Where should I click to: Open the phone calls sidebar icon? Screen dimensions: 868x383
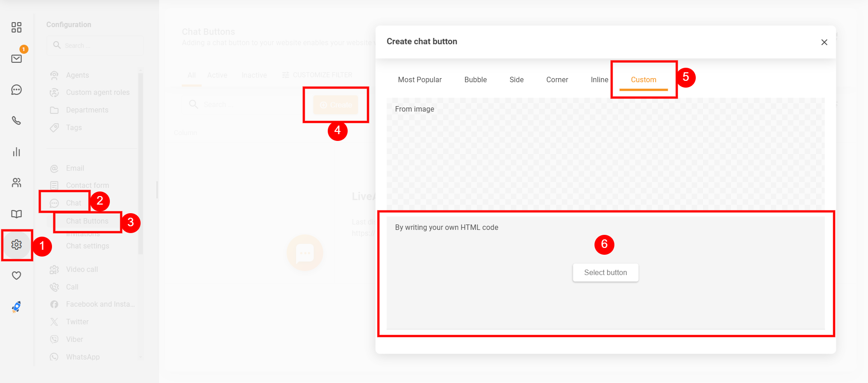16,121
